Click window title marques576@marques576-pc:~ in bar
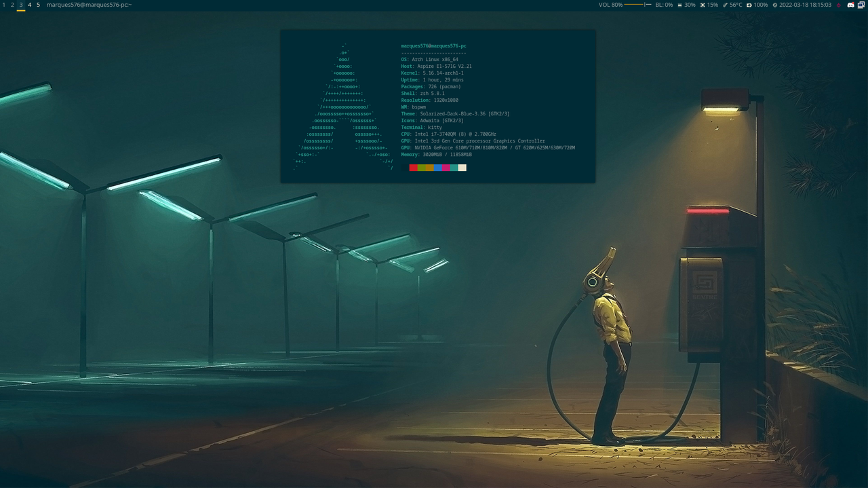This screenshot has height=488, width=868. [89, 5]
